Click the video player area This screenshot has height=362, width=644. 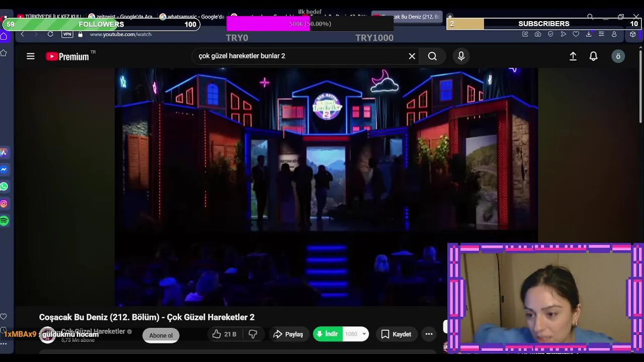pos(327,187)
